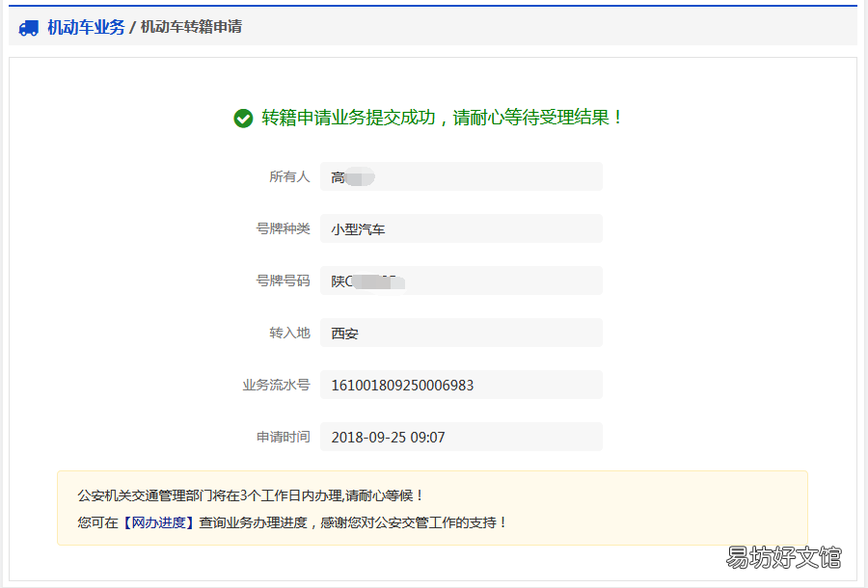The height and width of the screenshot is (588, 868).
Task: Open the 机动车业务 breadcrumb link
Action: coord(86,27)
